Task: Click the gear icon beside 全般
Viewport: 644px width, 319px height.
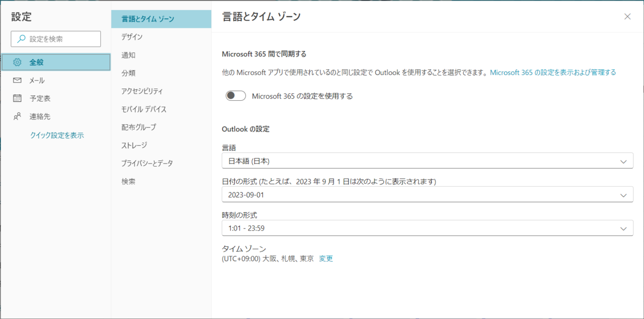Action: click(x=17, y=62)
